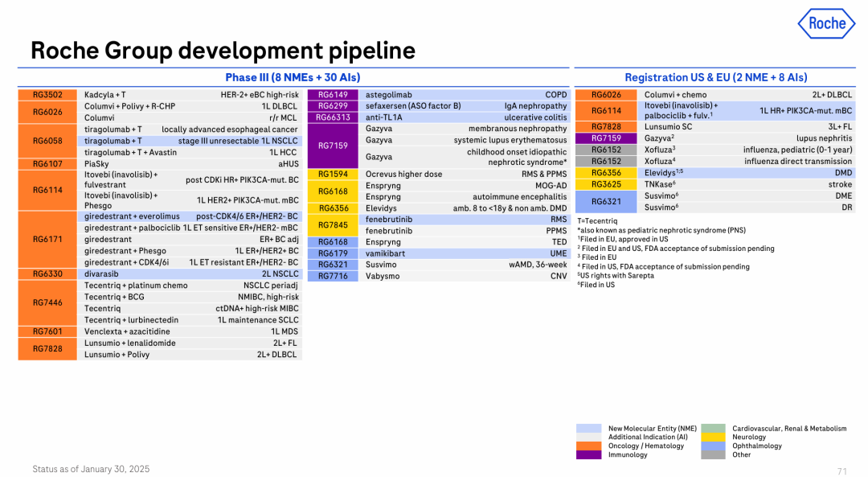
Task: Click 'tiragolumab + T + Avastin' entry
Action: click(131, 152)
